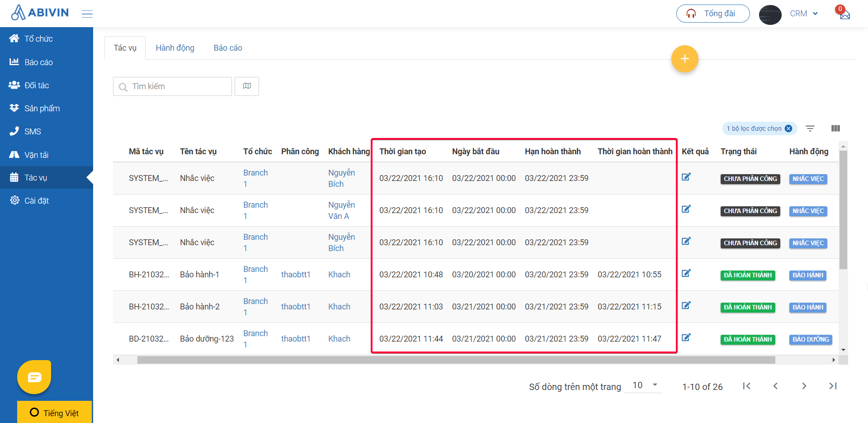Switch to the Báo cáo tab
The image size is (868, 423).
pos(228,48)
